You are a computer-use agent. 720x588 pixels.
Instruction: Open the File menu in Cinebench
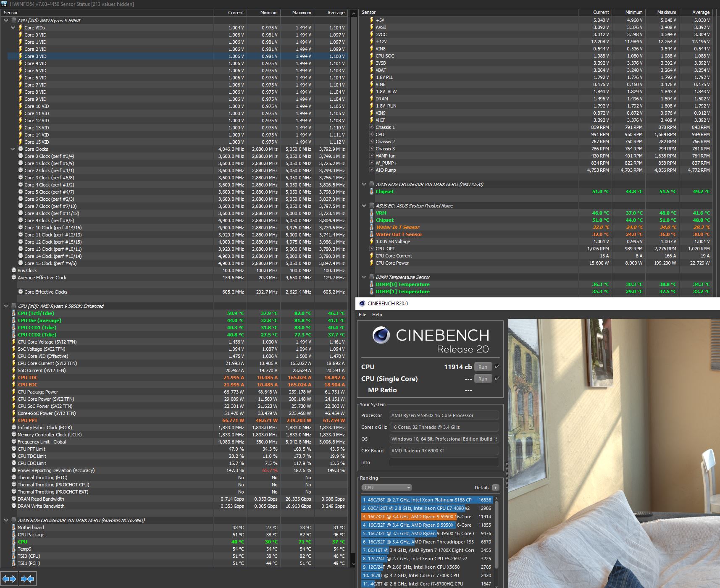[x=363, y=315]
